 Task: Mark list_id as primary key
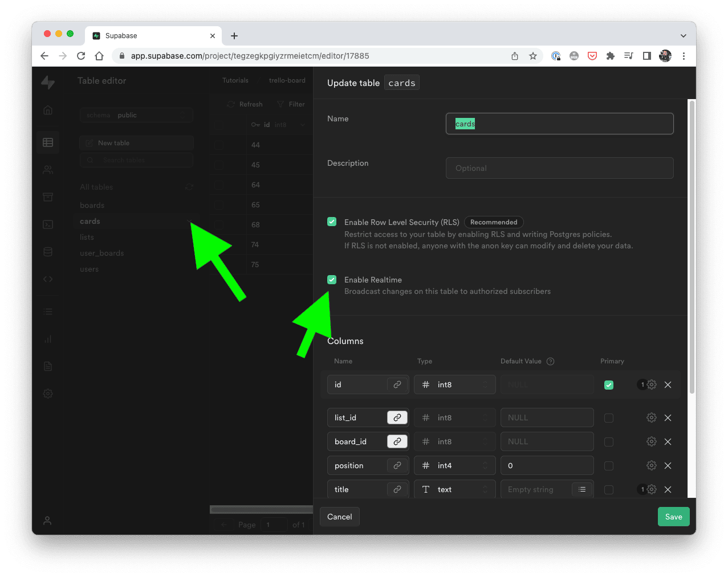(609, 418)
